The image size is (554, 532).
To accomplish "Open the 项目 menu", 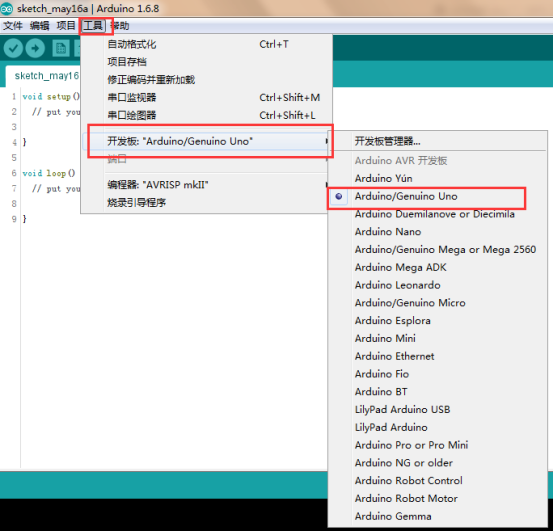I will (66, 26).
